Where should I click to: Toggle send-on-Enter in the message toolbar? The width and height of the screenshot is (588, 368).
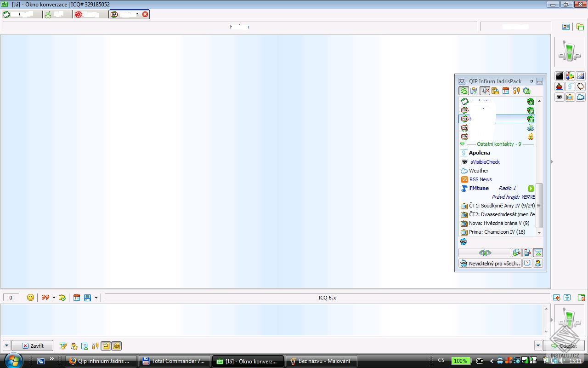coord(105,346)
